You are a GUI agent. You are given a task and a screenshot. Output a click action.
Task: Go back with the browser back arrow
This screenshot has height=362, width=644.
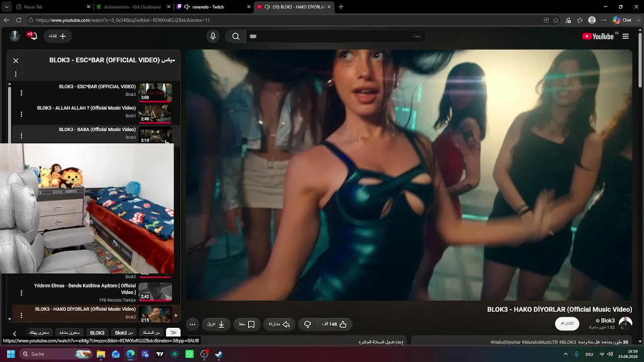7,20
